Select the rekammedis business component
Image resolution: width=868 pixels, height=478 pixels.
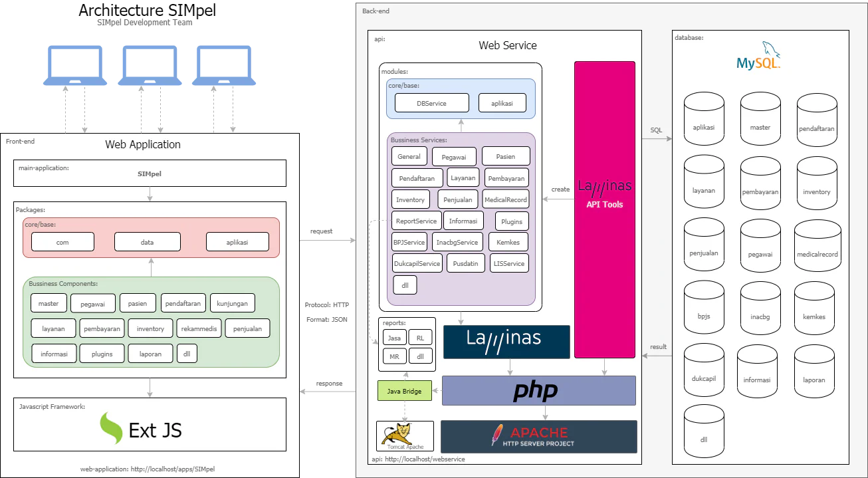tap(198, 328)
